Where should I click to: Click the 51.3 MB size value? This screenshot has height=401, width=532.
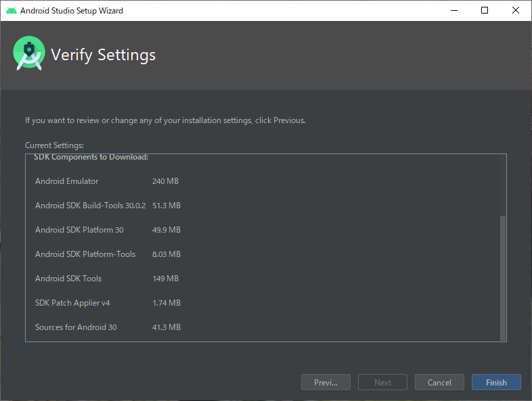(x=167, y=206)
